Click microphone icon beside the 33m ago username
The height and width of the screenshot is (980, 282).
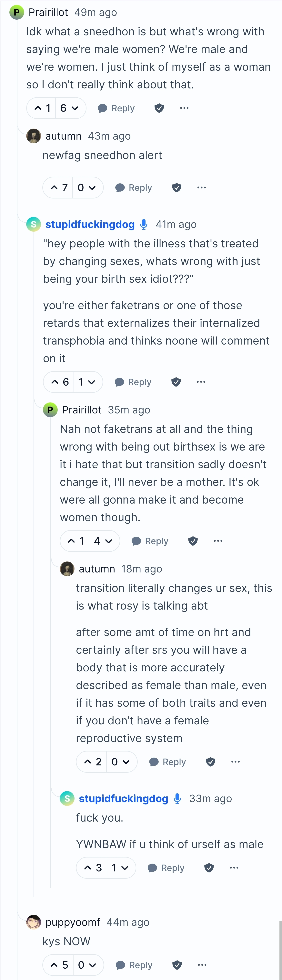coord(177,799)
